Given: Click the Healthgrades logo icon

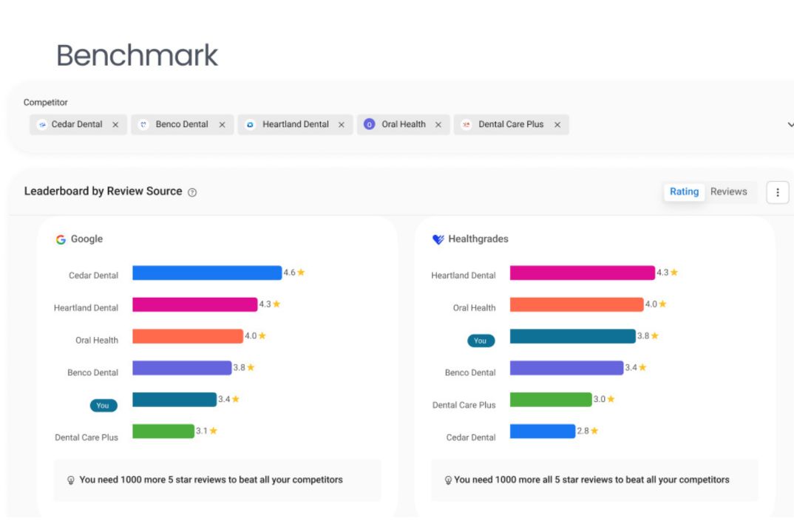Looking at the screenshot, I should [438, 239].
